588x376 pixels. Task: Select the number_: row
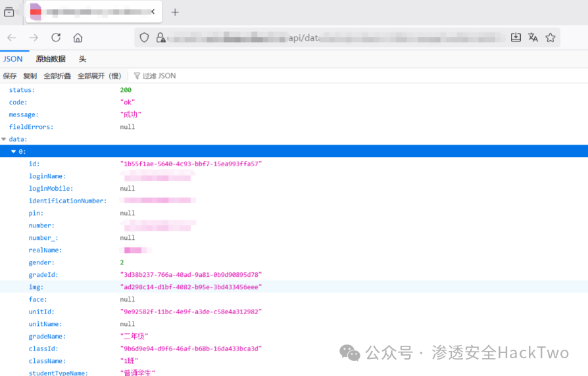click(x=294, y=238)
